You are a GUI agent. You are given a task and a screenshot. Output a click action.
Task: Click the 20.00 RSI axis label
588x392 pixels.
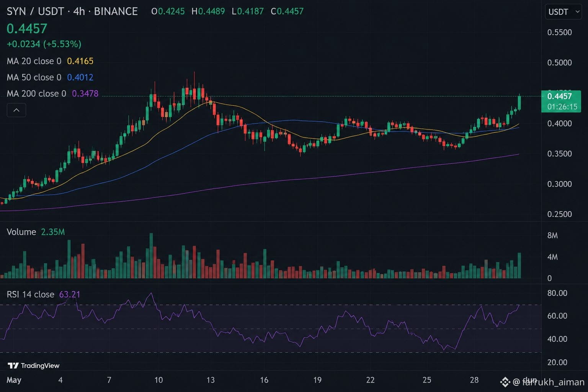pos(557,362)
